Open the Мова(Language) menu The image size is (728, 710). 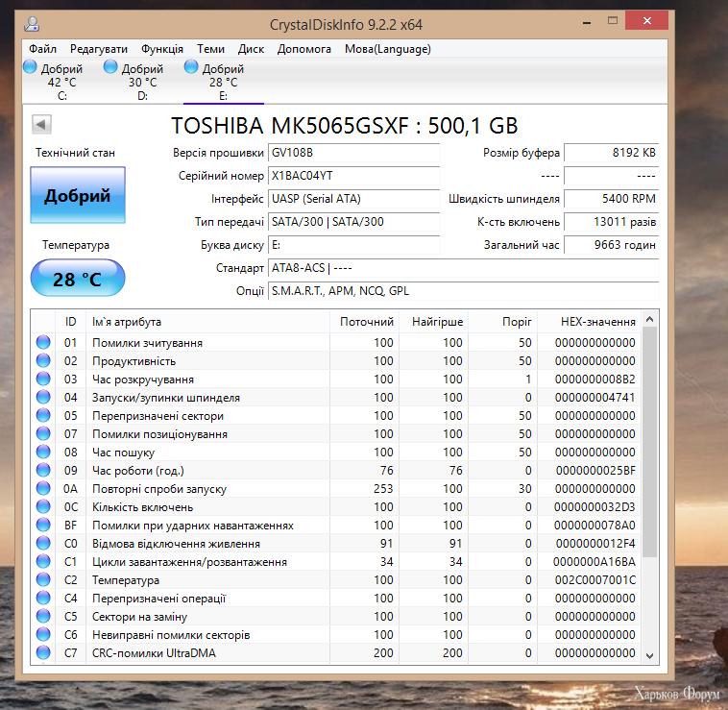(x=388, y=49)
